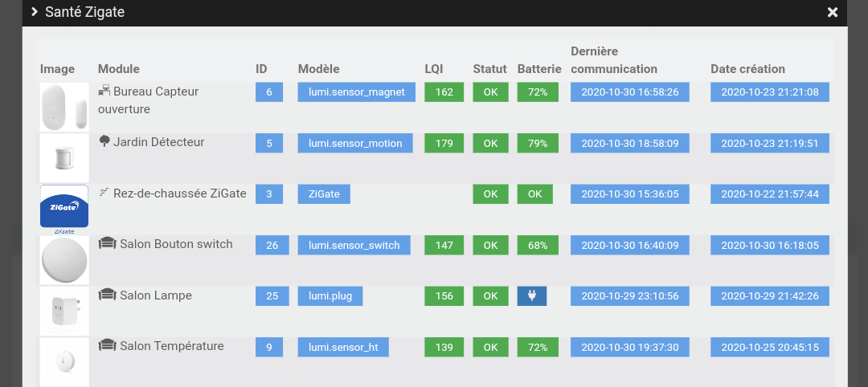Open the Salon Température module link
This screenshot has width=868, height=387.
tap(171, 346)
